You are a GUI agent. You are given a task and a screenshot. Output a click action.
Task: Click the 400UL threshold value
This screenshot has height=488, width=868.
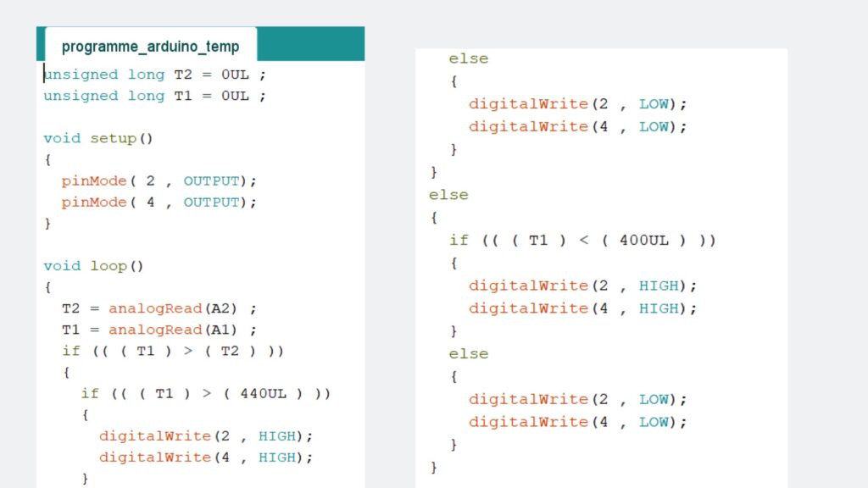click(x=644, y=240)
